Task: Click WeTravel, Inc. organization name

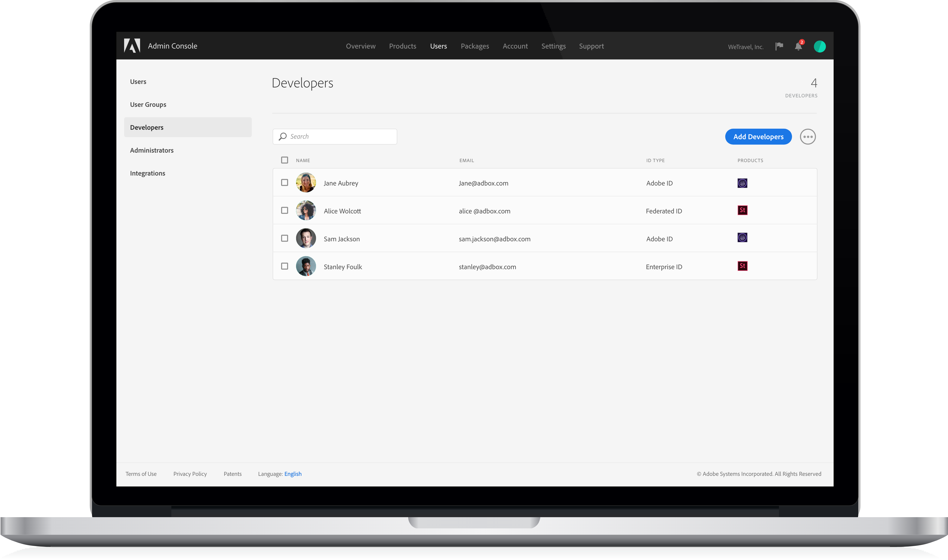Action: [x=746, y=47]
